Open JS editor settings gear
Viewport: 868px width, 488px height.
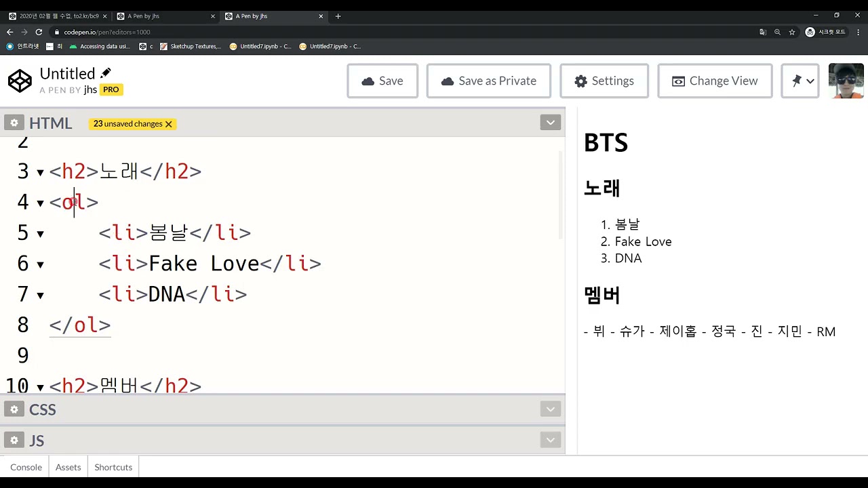[14, 441]
